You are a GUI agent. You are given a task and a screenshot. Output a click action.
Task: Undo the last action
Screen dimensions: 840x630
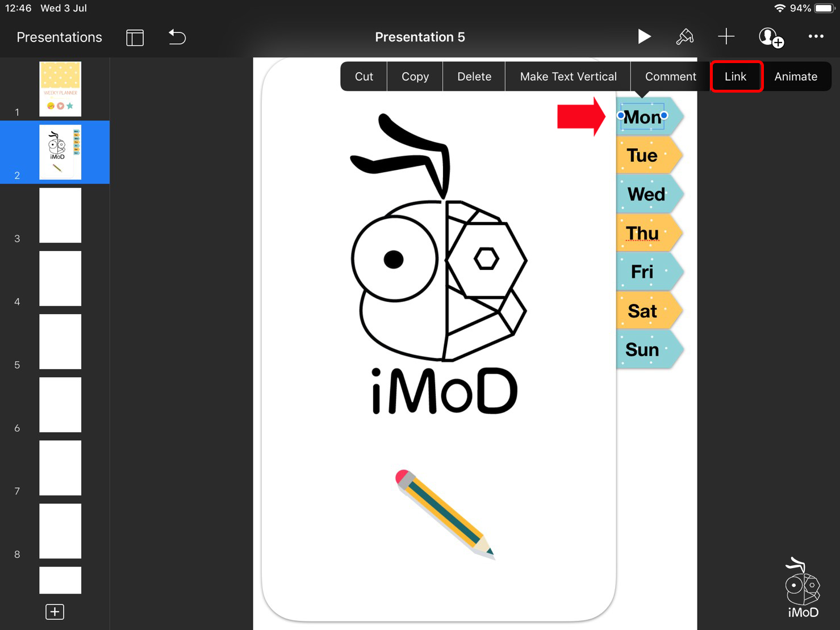(x=177, y=37)
